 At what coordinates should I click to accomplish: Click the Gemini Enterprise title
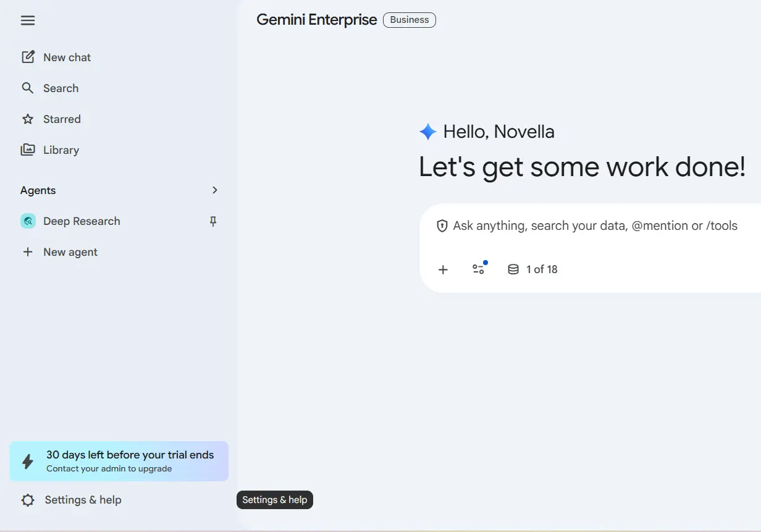tap(316, 20)
